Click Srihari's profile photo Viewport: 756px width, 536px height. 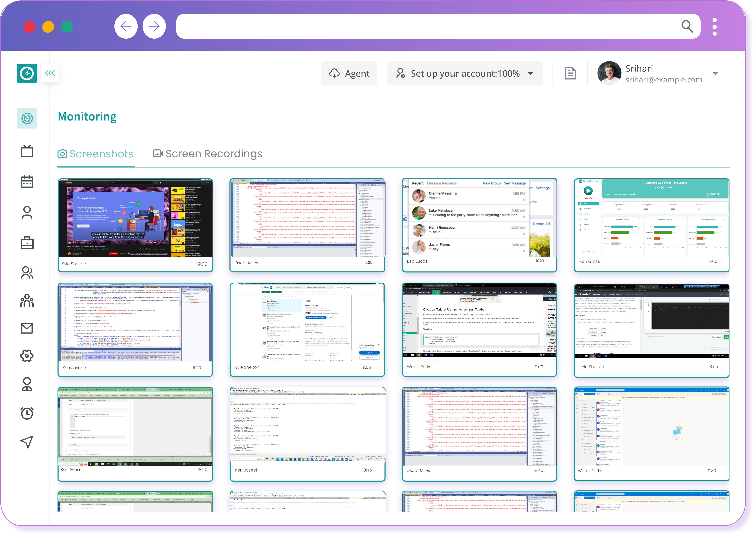609,73
